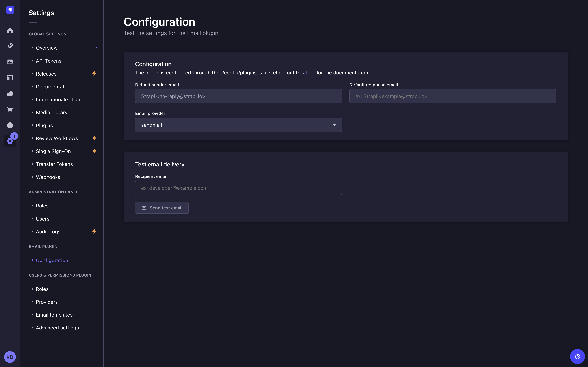The width and height of the screenshot is (588, 367).
Task: Open the Email provider dropdown showing sendmail
Action: (238, 125)
